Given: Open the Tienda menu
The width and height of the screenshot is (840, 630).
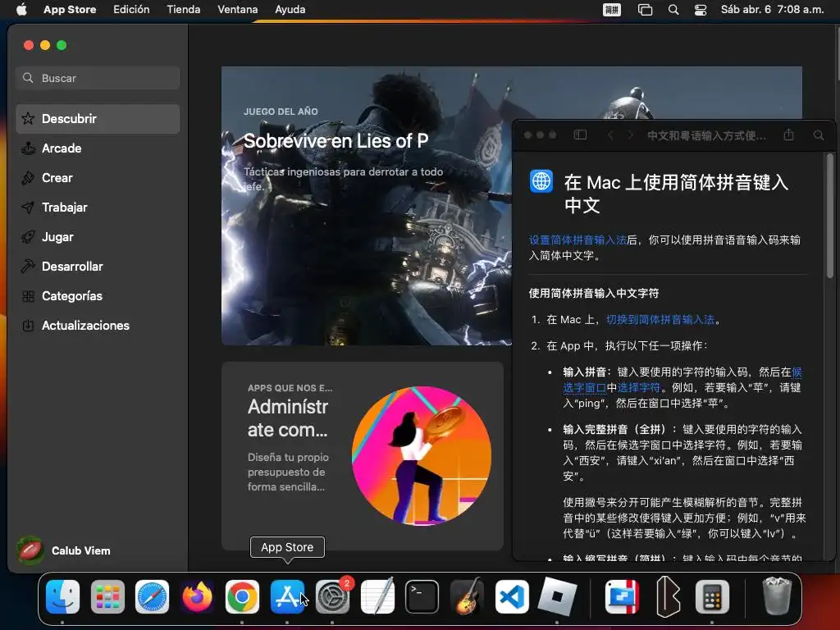Looking at the screenshot, I should coord(183,9).
